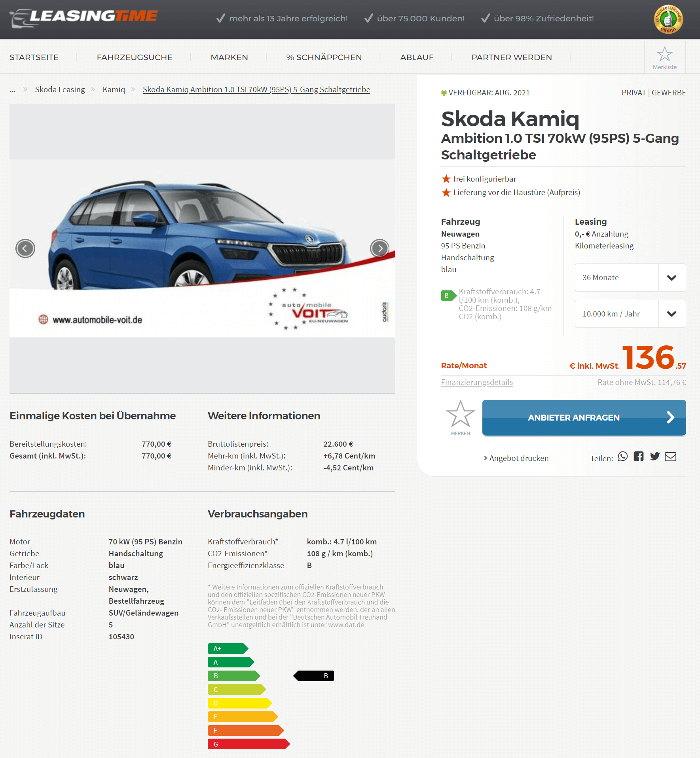Image resolution: width=700 pixels, height=758 pixels.
Task: Click the Skoda Kamiq Ambition breadcrumb link
Action: click(256, 89)
